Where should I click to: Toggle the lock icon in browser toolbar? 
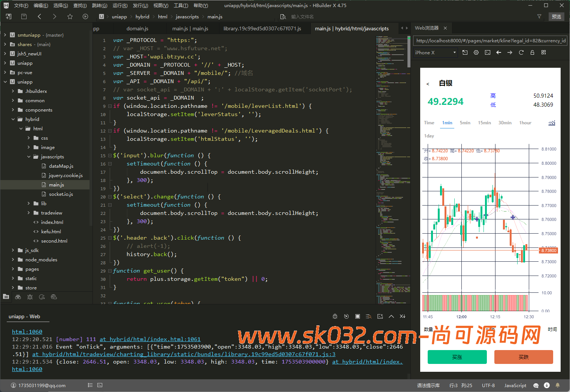[532, 52]
